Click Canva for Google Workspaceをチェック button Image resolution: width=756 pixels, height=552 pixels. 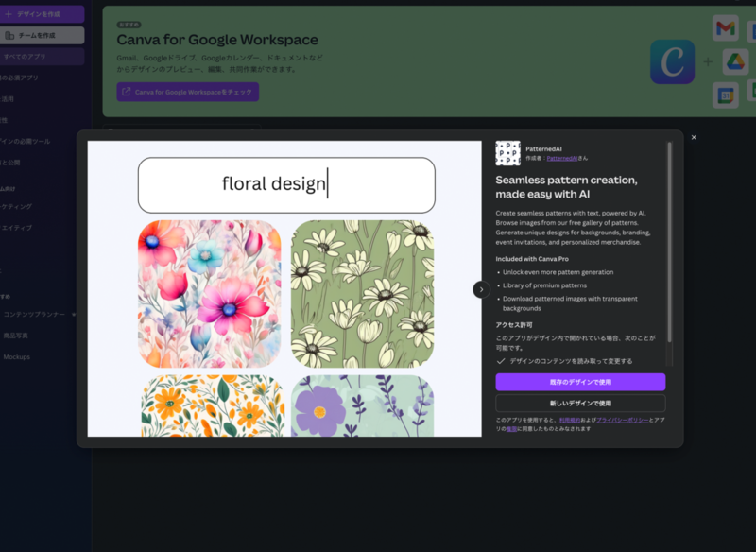coord(187,92)
